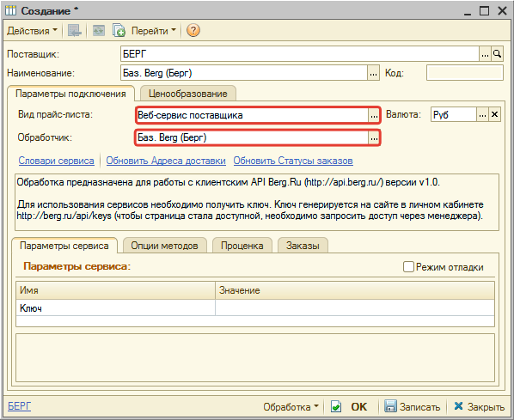
Task: Click the OK button
Action: (x=358, y=407)
